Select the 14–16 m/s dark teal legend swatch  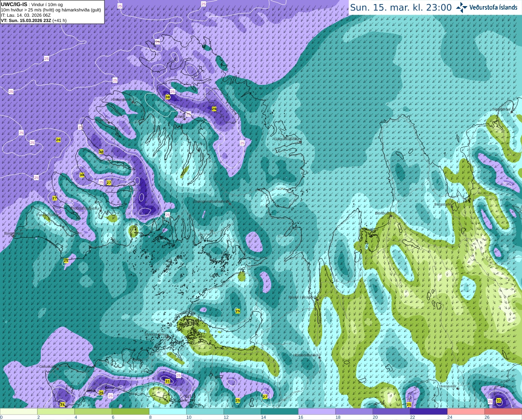280,412
